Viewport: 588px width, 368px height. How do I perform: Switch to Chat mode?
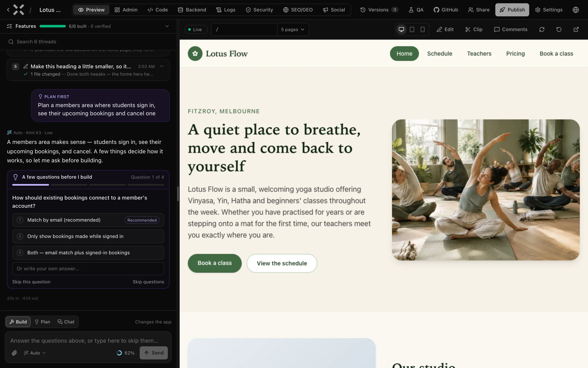(66, 322)
